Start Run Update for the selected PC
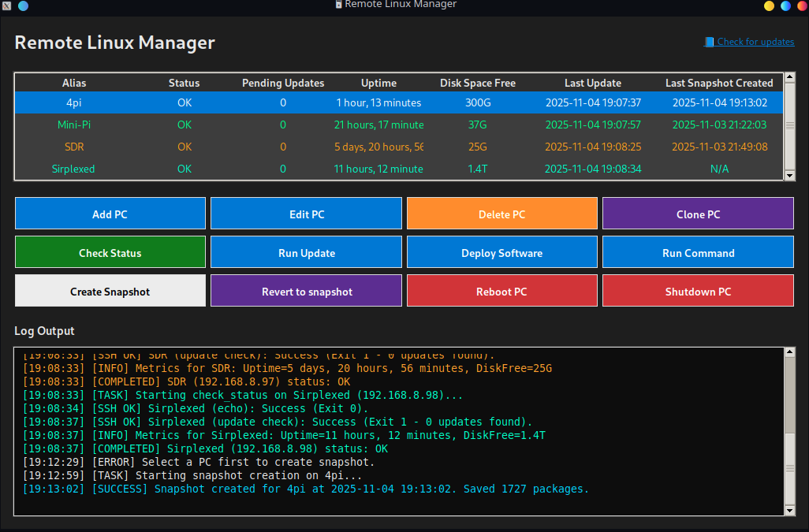The image size is (809, 532). click(306, 253)
